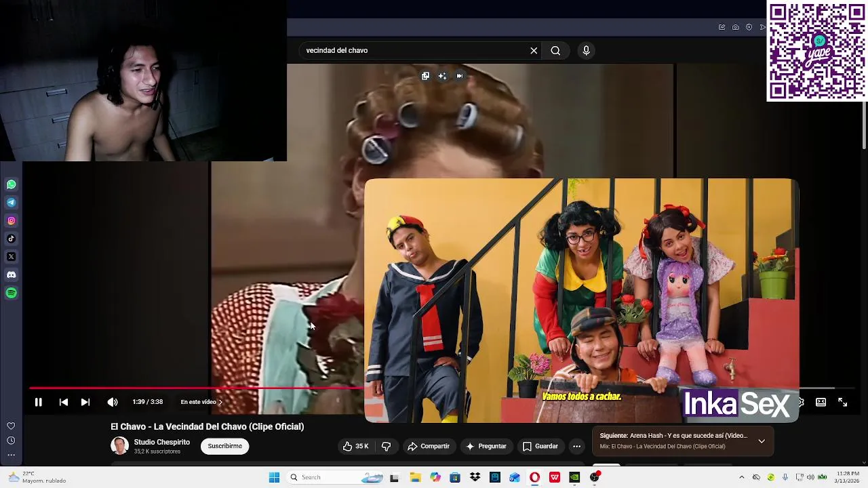868x488 pixels.
Task: Open WhatsApp in the Opera sidebar
Action: 11,184
